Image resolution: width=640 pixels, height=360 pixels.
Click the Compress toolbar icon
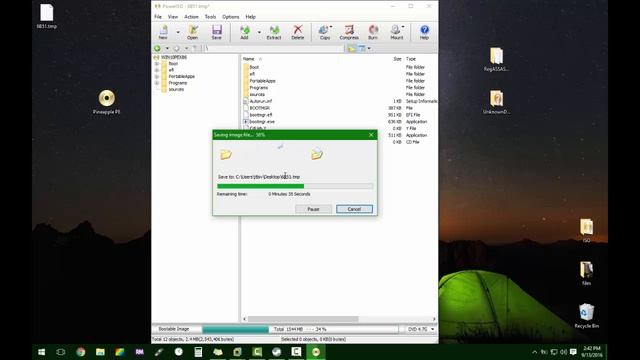pyautogui.click(x=349, y=32)
